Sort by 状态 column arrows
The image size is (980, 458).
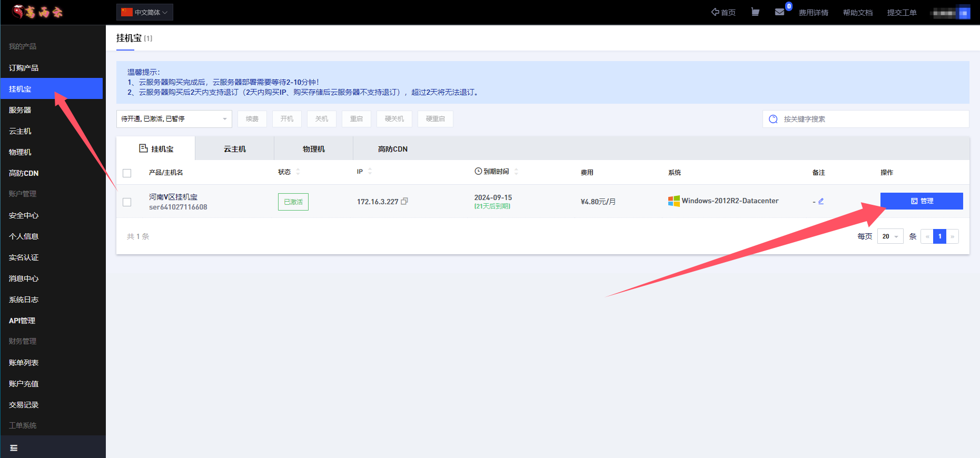click(298, 172)
